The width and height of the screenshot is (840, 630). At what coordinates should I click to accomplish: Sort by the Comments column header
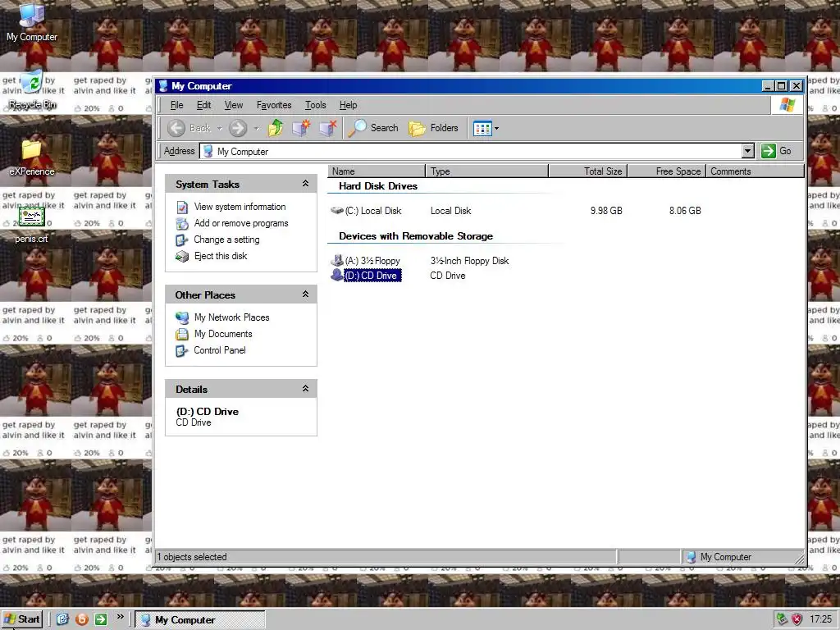click(x=756, y=171)
